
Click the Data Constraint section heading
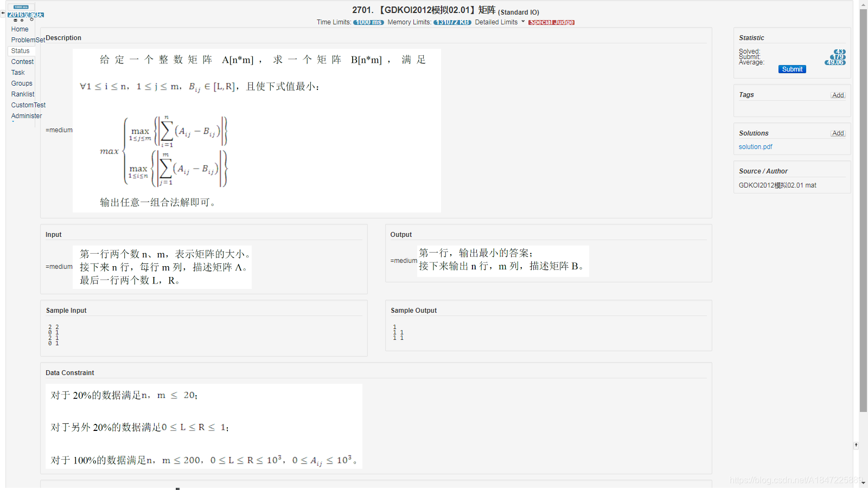69,373
